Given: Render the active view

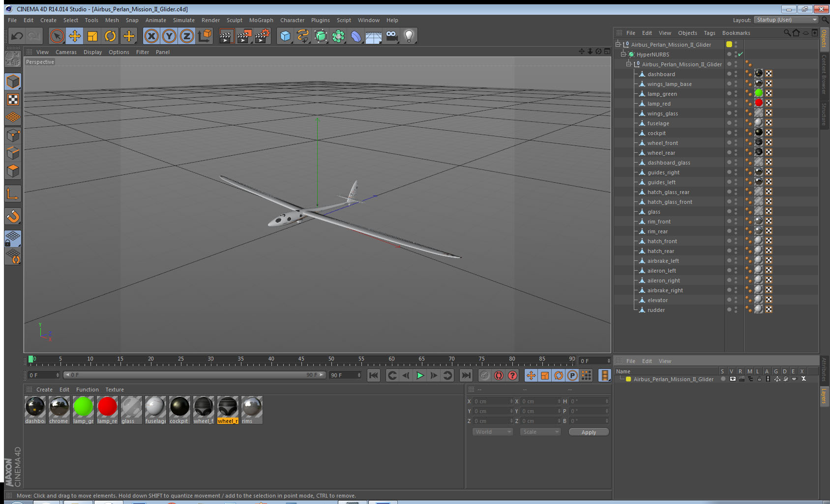Looking at the screenshot, I should pyautogui.click(x=226, y=36).
